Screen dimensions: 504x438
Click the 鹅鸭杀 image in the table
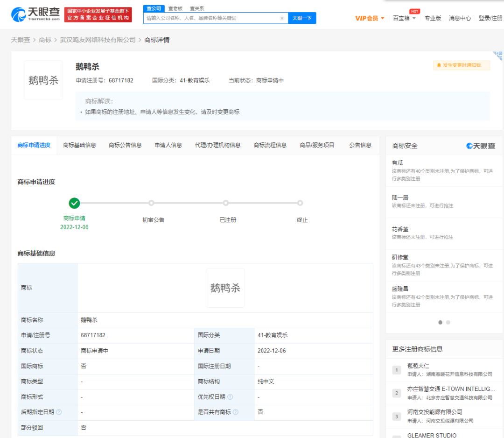pyautogui.click(x=225, y=288)
